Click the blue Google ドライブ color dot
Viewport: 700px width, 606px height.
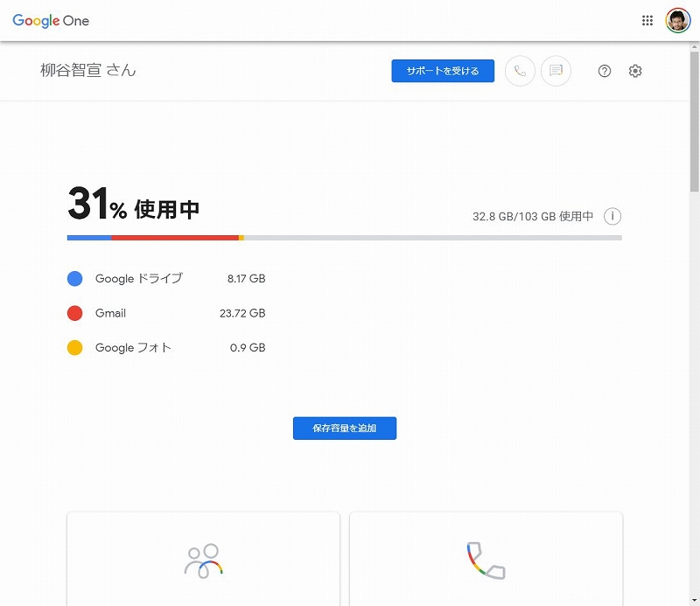(75, 279)
